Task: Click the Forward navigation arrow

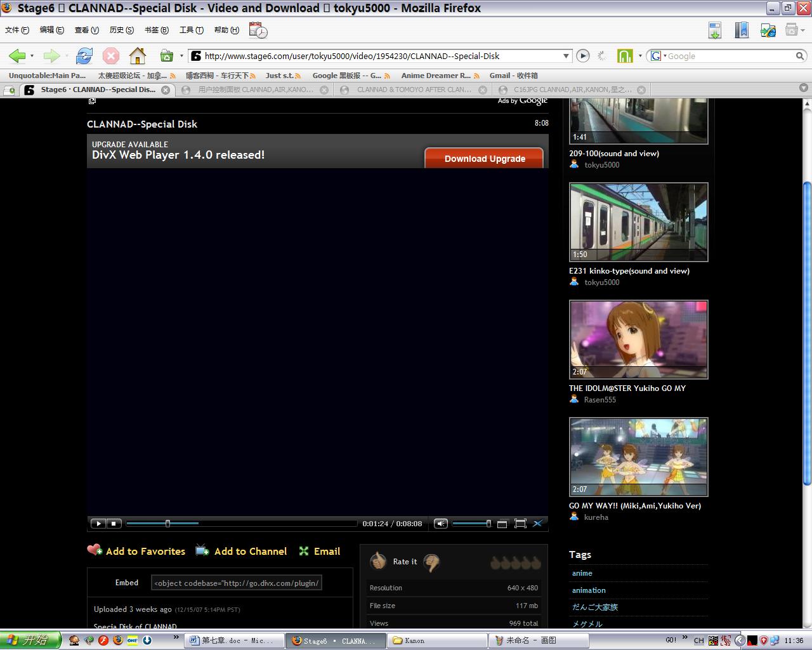Action: coord(51,56)
